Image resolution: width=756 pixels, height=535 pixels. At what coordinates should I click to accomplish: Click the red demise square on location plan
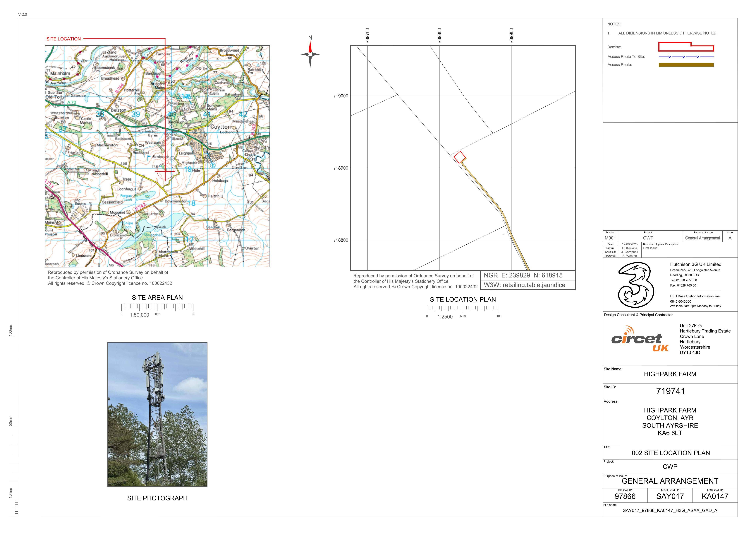pyautogui.click(x=460, y=157)
